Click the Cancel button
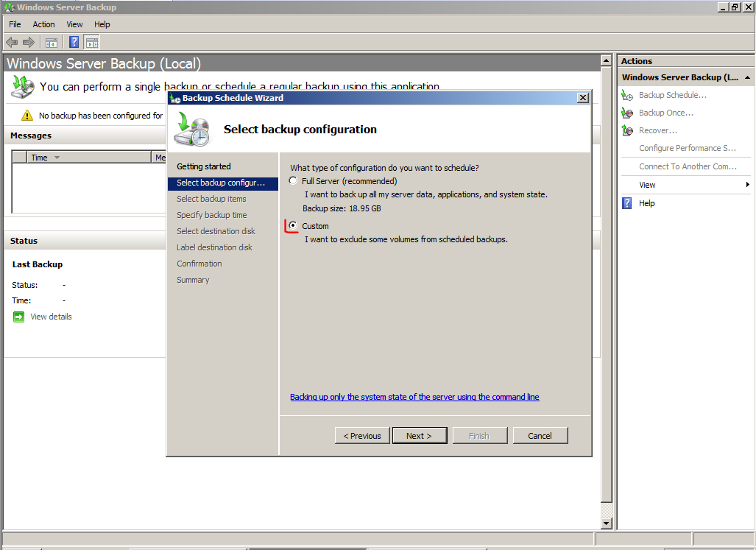Image resolution: width=756 pixels, height=550 pixels. point(540,436)
